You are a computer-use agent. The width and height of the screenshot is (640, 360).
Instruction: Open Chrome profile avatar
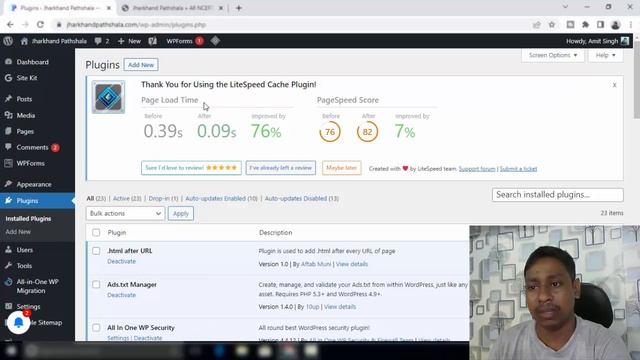pos(616,24)
